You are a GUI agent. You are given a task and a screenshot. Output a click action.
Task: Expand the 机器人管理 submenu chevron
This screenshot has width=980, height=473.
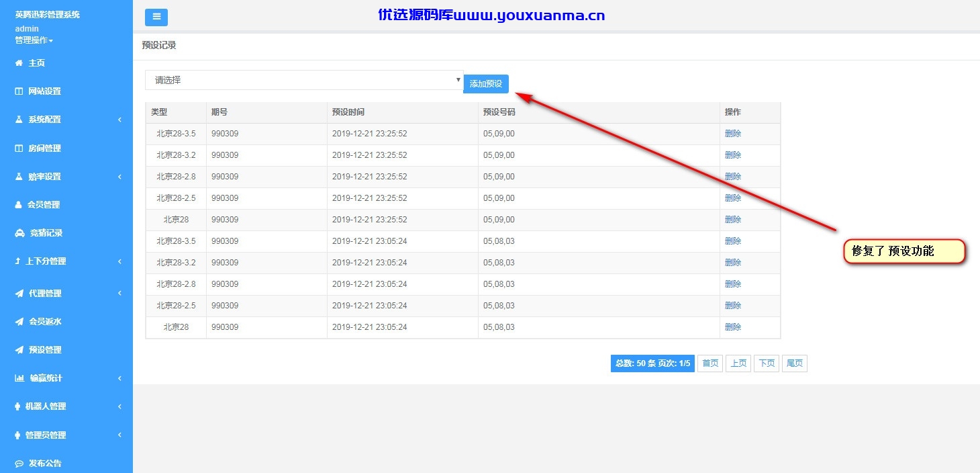tap(119, 406)
